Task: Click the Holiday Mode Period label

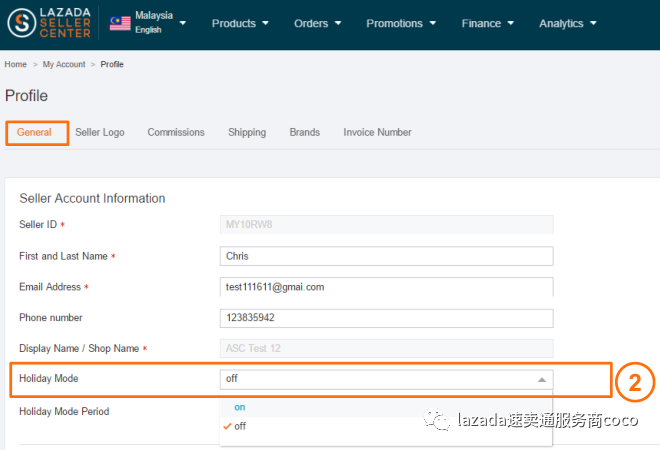Action: coord(64,411)
